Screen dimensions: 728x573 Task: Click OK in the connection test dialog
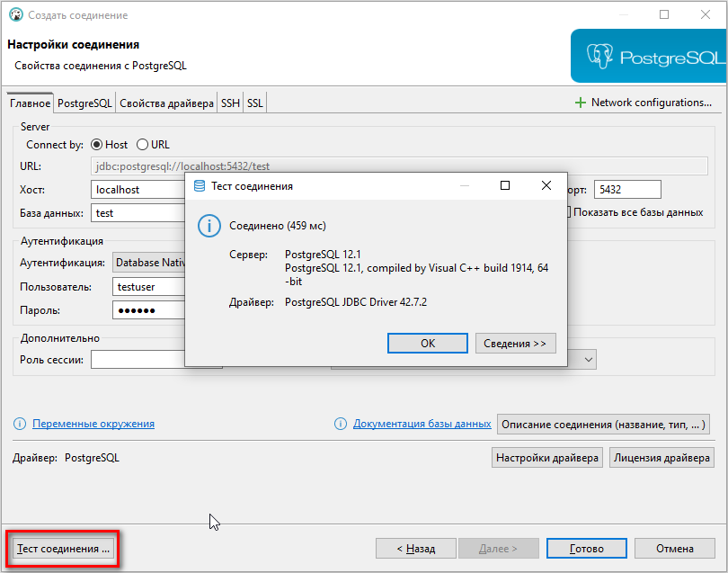click(428, 344)
